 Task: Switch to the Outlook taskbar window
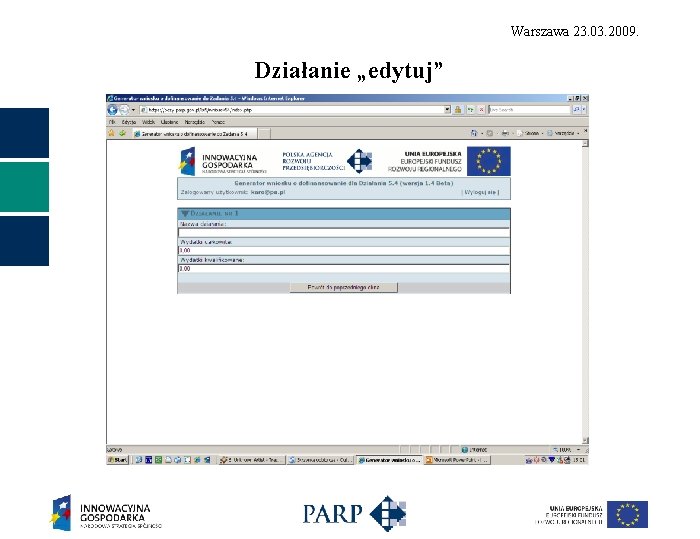click(321, 460)
